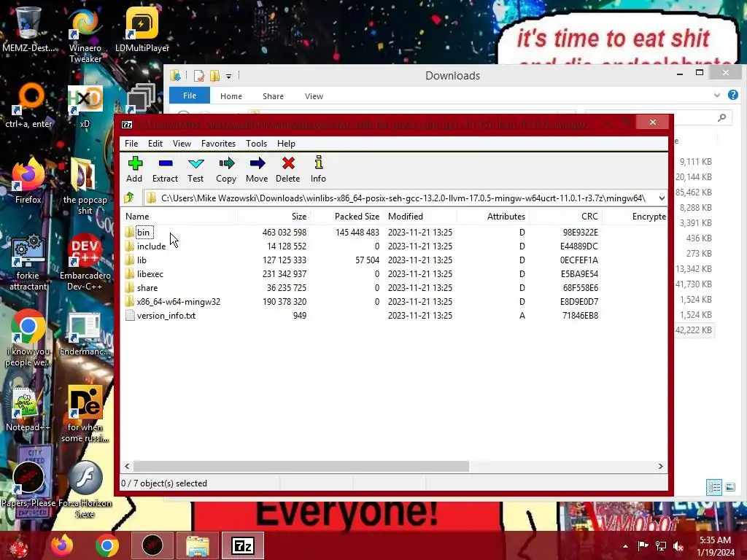The height and width of the screenshot is (560, 747).
Task: Sort by the CRC column header
Action: [x=565, y=216]
